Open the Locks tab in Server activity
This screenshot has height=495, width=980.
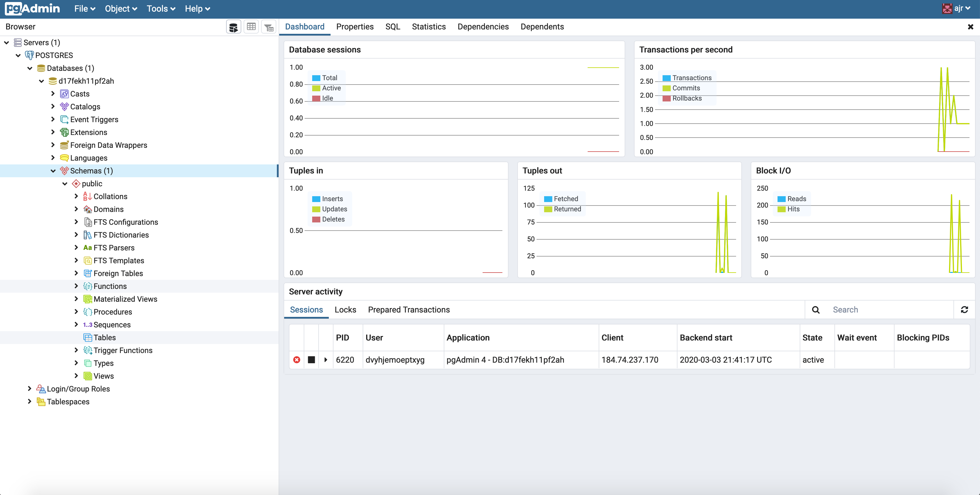coord(345,310)
